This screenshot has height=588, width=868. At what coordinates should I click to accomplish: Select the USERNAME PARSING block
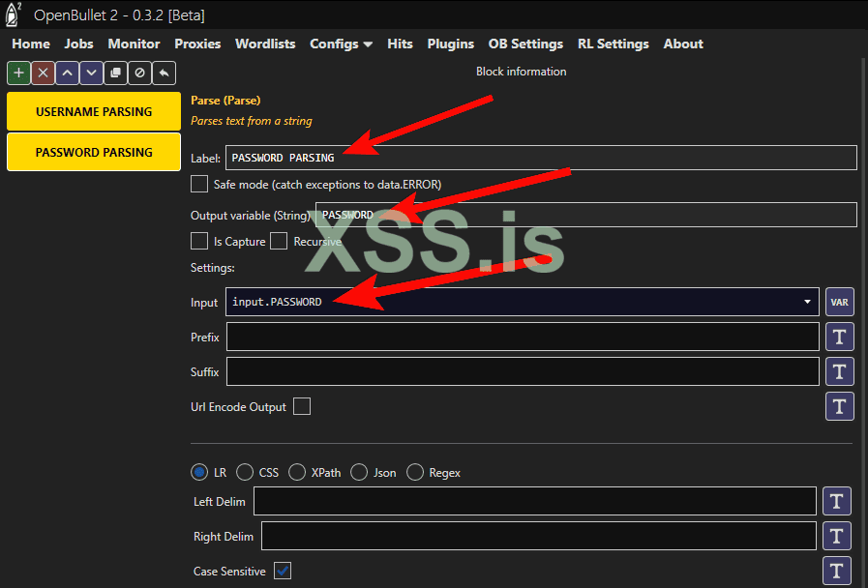point(94,111)
